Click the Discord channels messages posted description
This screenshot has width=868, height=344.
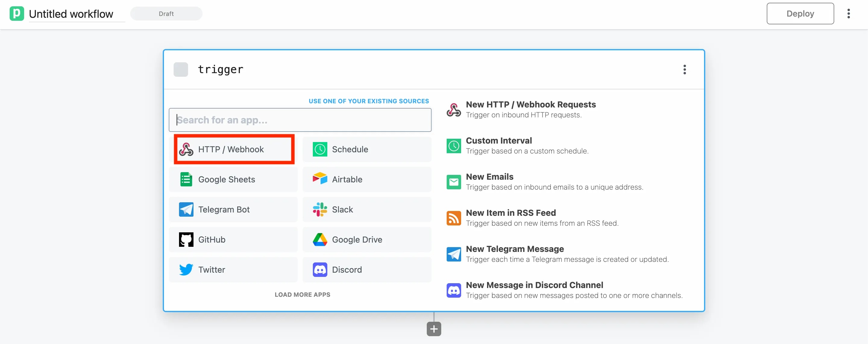point(574,295)
